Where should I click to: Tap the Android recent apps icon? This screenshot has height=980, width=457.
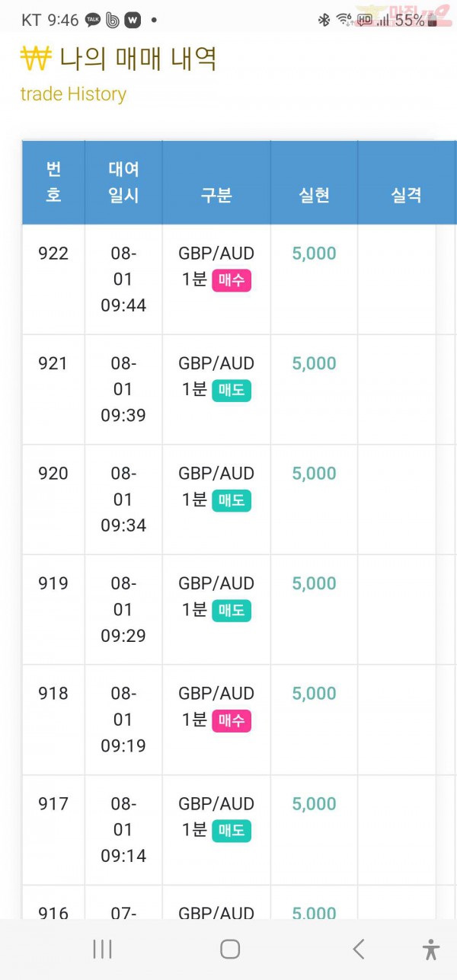click(x=102, y=949)
